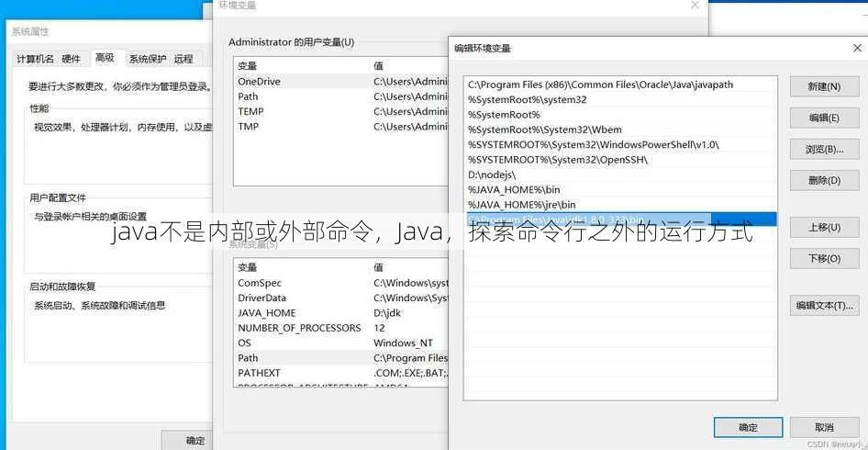
Task: Switch to the 硬件 tab
Action: pos(72,59)
